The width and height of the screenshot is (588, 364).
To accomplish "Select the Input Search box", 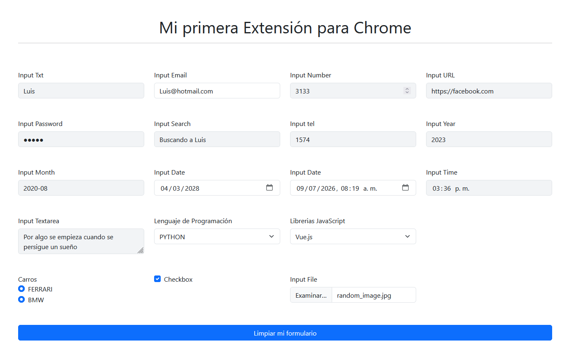I will pyautogui.click(x=217, y=139).
